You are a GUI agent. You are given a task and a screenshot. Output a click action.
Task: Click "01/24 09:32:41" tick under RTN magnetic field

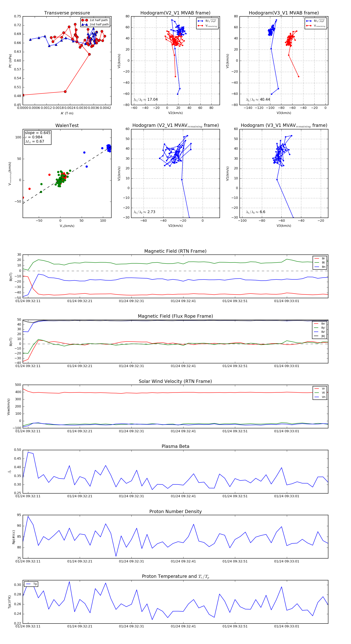click(183, 301)
